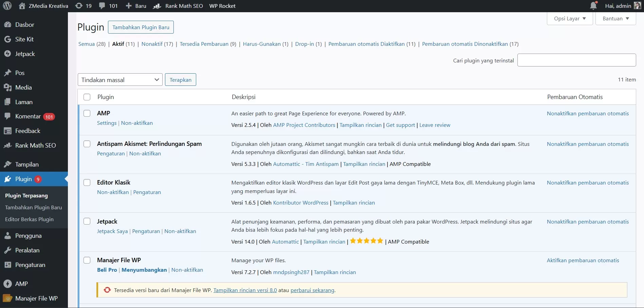Open the Media icon in sidebar

[7, 88]
